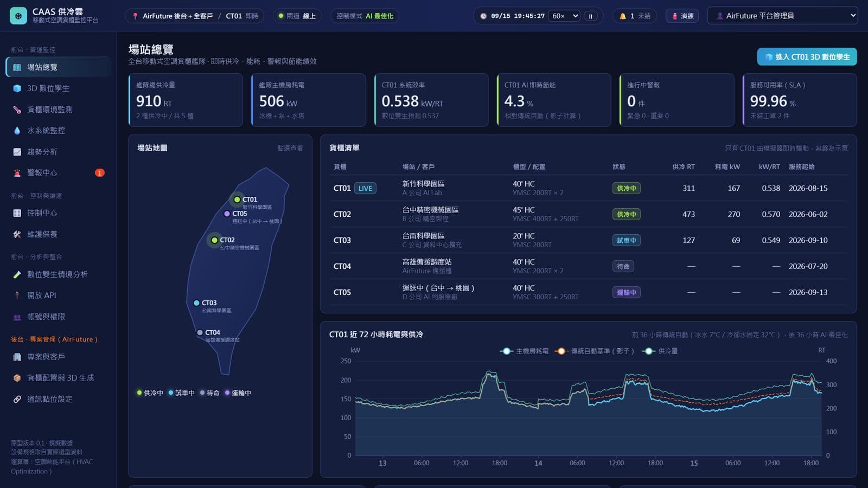Click the 控制模式 AI 最佳化 pill

[365, 16]
